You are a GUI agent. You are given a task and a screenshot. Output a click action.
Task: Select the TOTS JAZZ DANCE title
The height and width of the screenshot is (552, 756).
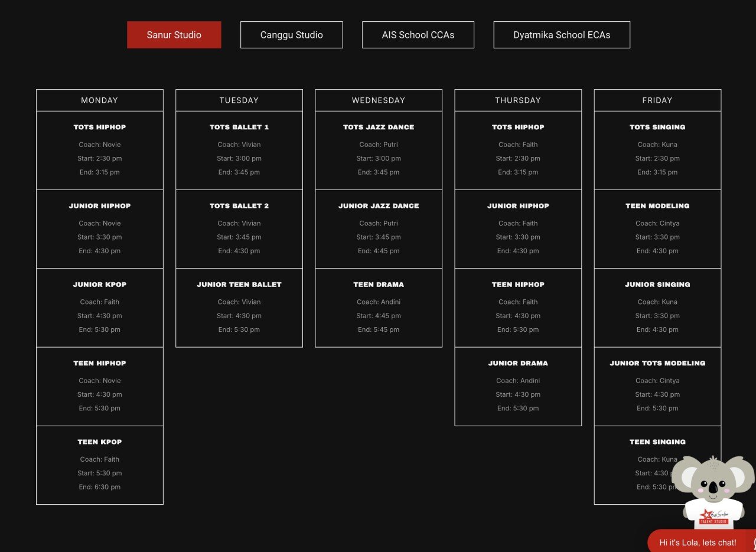pyautogui.click(x=379, y=127)
